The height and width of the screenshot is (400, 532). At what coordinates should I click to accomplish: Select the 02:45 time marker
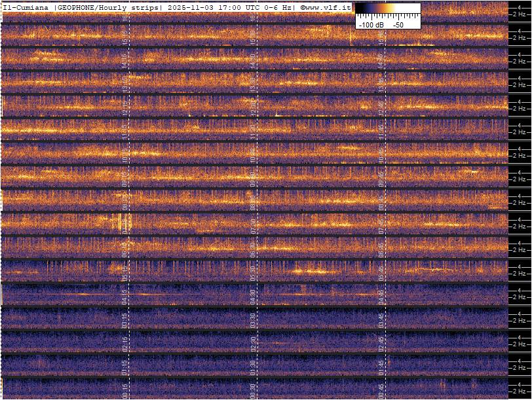click(x=381, y=342)
